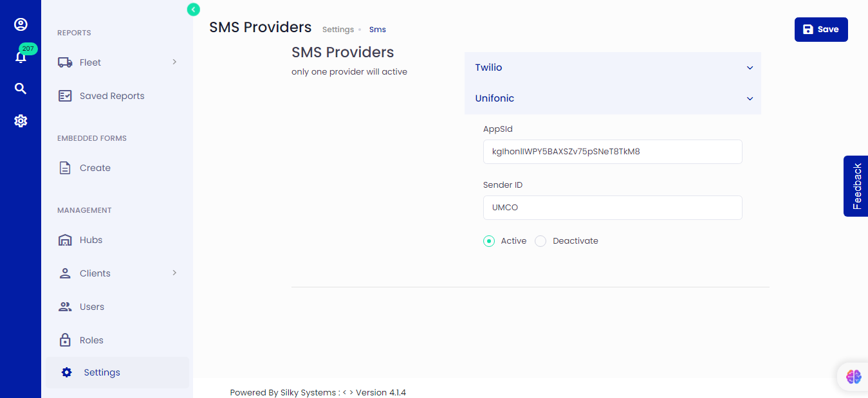The width and height of the screenshot is (868, 398).
Task: Expand the Fleet submenu arrow
Action: [x=174, y=62]
